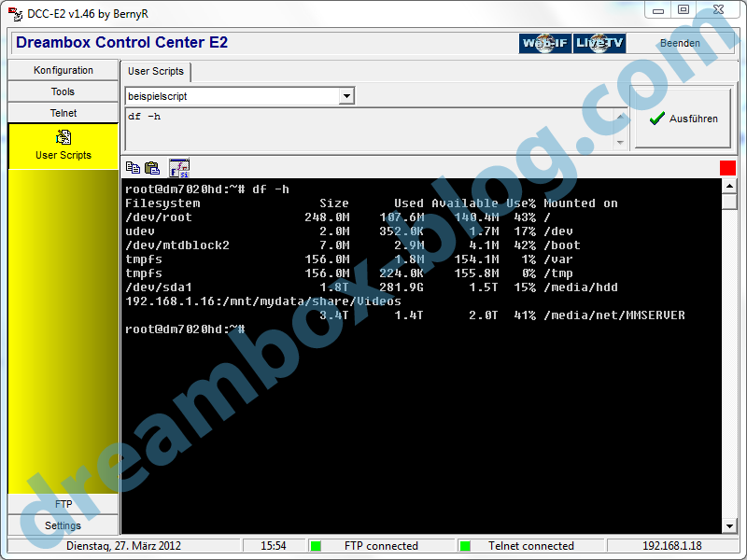
Task: Click /media/net/MMSERVER mount text
Action: click(614, 315)
